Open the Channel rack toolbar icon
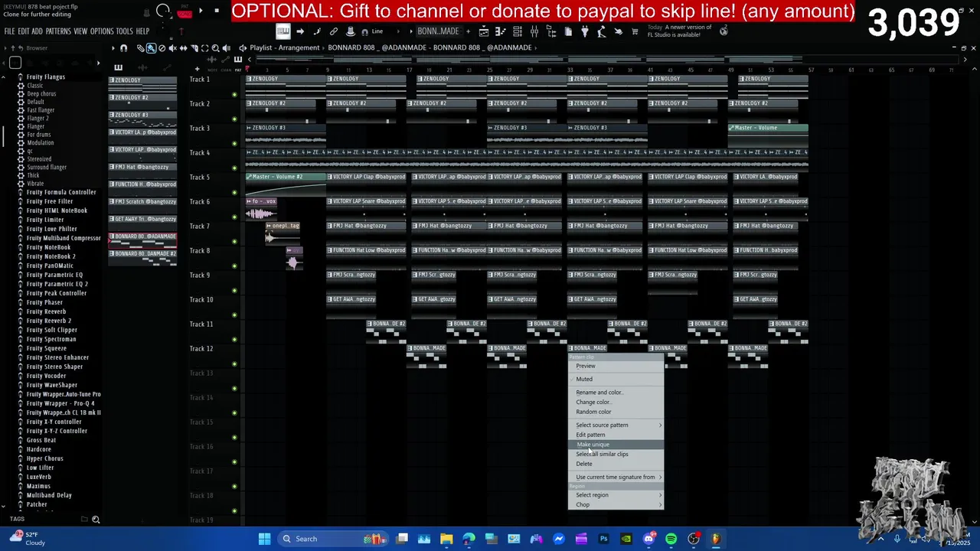The height and width of the screenshot is (551, 980). 518,31
